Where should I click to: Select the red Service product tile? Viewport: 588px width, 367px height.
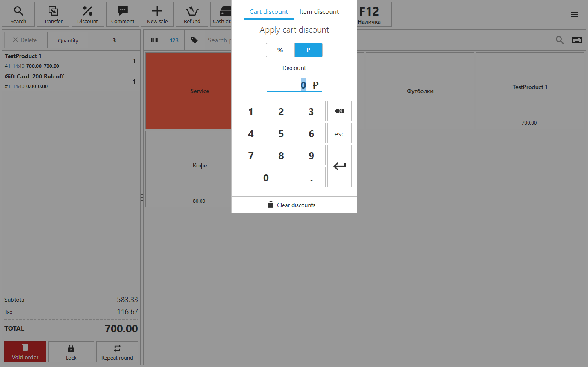tap(189, 91)
